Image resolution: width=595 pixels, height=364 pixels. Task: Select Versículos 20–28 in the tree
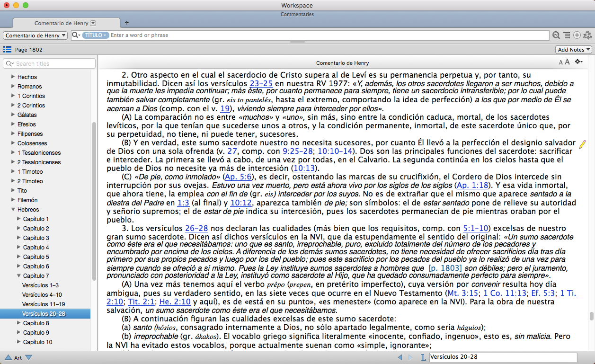45,313
